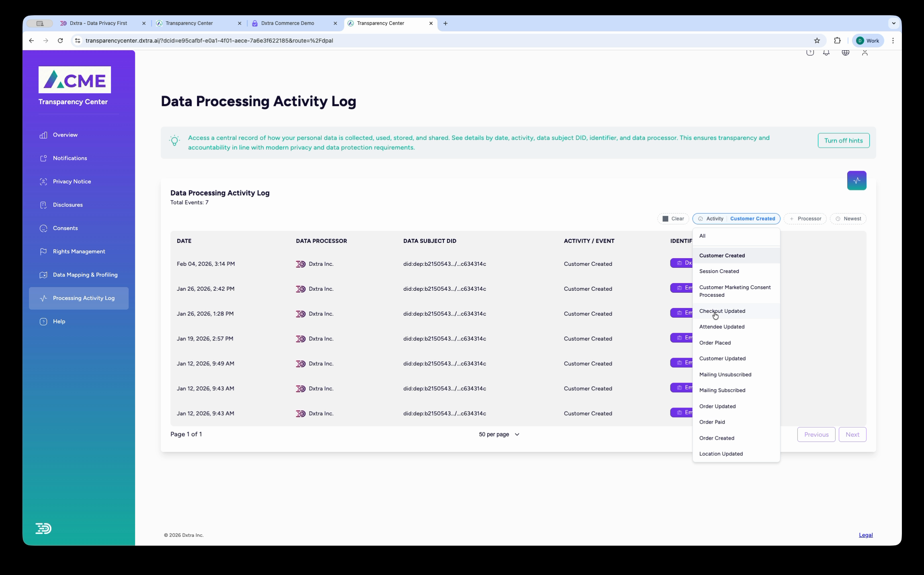Click the activity waveform icon above the log
The height and width of the screenshot is (575, 924).
click(857, 180)
